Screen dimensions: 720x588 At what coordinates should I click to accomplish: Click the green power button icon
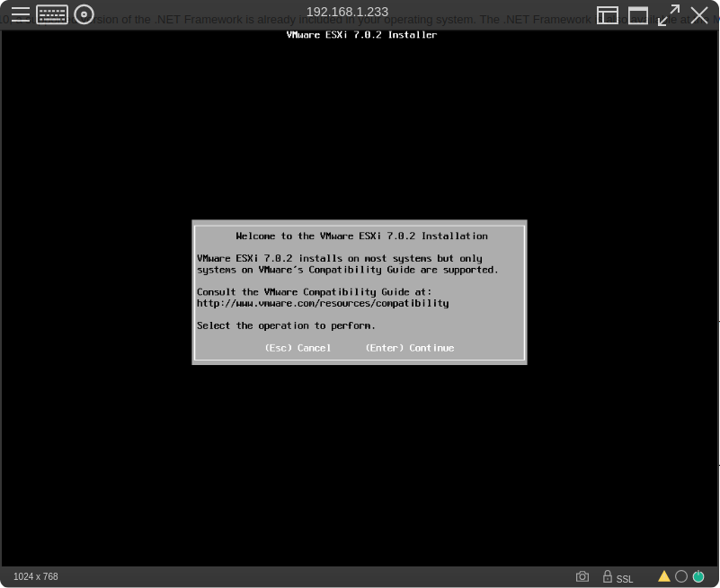tap(698, 576)
